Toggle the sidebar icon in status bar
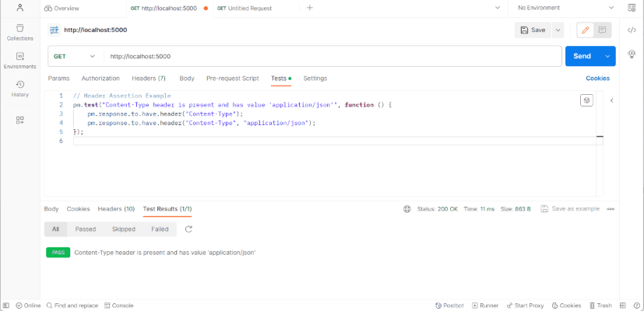 6,306
